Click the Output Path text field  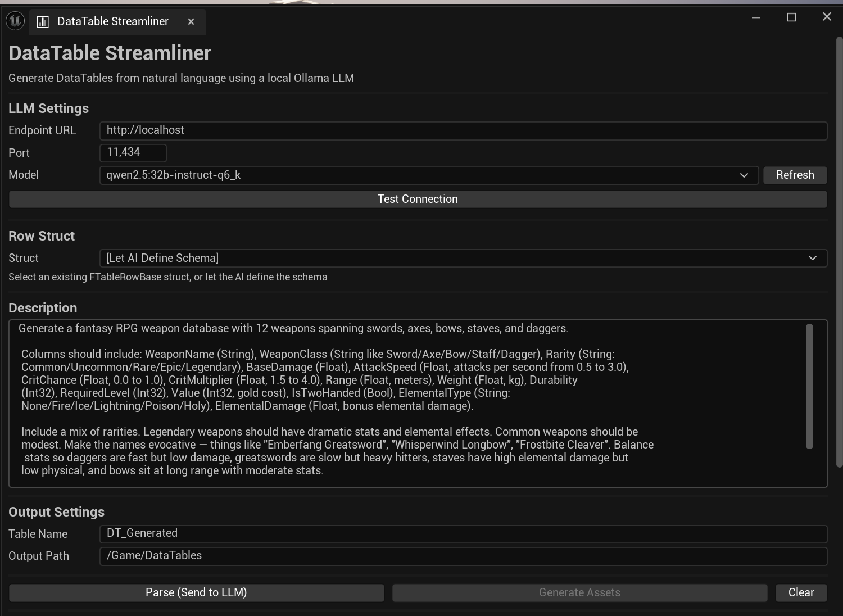463,556
